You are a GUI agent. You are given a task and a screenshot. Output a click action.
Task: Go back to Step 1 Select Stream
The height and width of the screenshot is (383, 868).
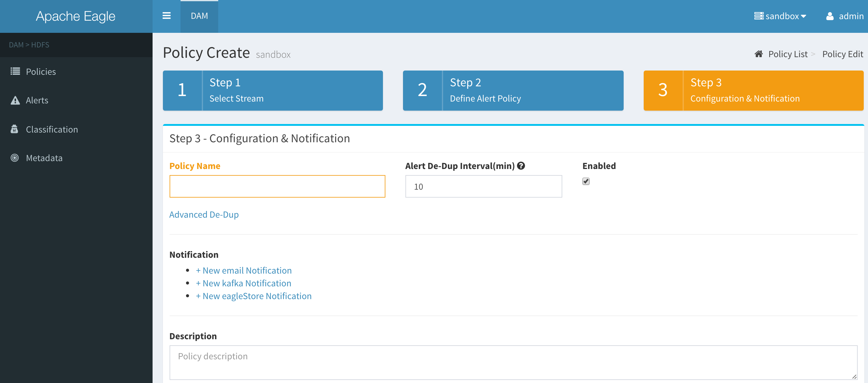tap(273, 90)
